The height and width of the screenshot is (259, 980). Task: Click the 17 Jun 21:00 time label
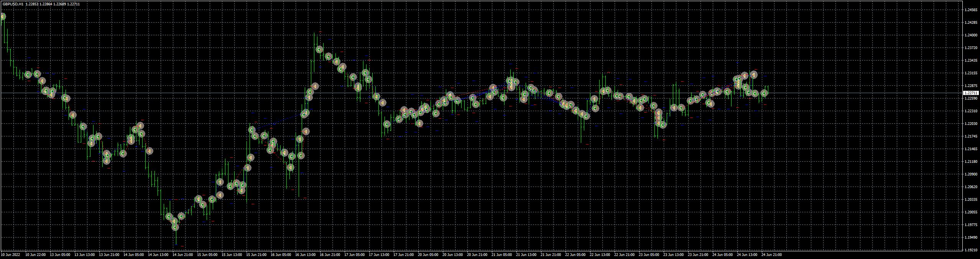pyautogui.click(x=404, y=255)
